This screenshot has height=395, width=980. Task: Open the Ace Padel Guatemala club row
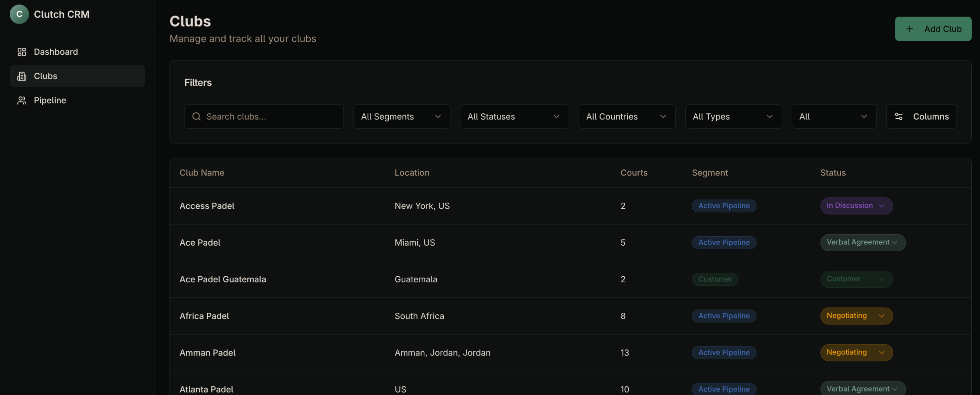[223, 279]
